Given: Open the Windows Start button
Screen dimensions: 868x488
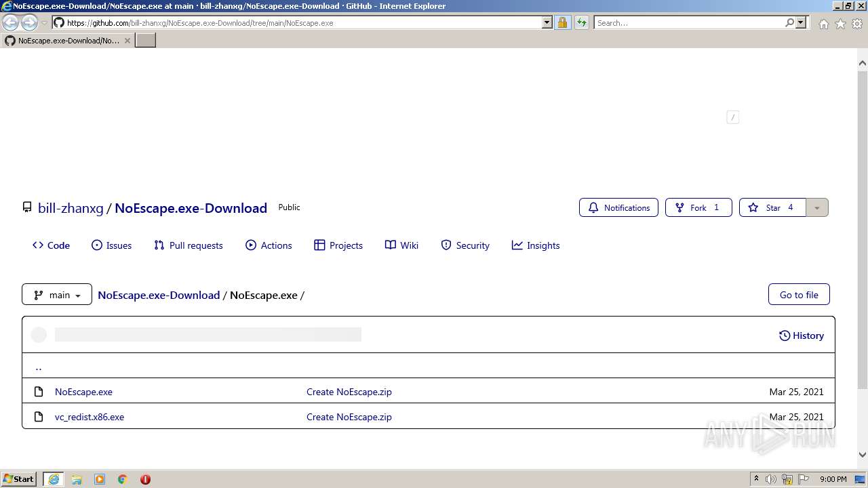Looking at the screenshot, I should [x=18, y=479].
